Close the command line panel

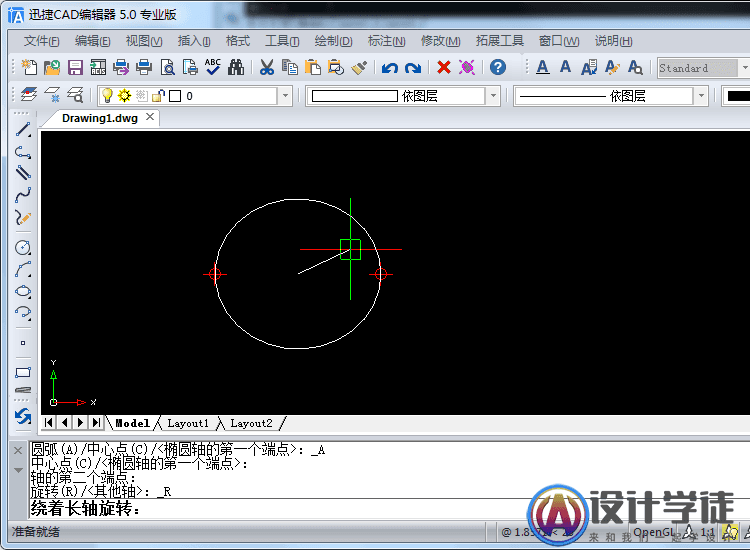[18, 450]
